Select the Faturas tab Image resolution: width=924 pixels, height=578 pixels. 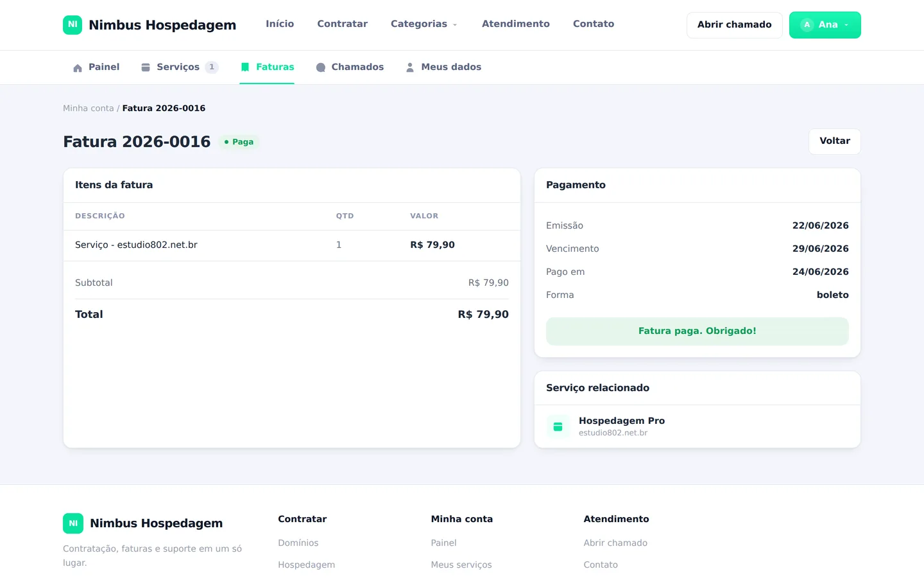coord(267,67)
